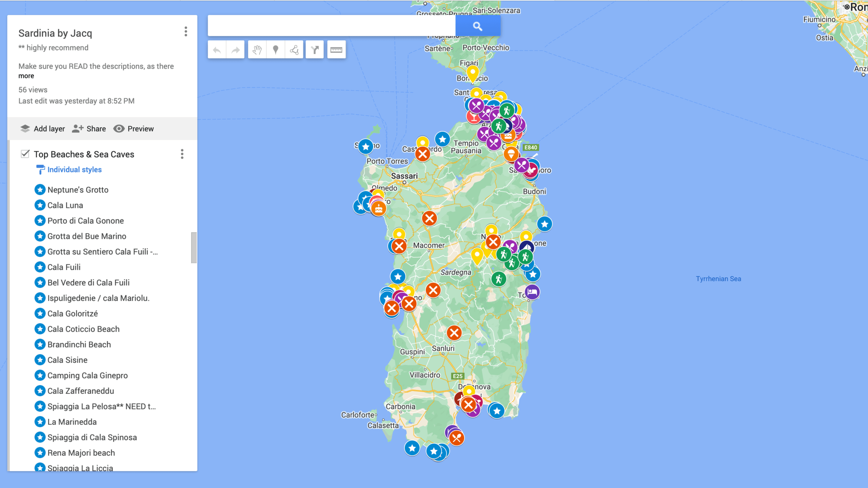Select La Marinedda in the list
This screenshot has height=488, width=868.
click(72, 422)
